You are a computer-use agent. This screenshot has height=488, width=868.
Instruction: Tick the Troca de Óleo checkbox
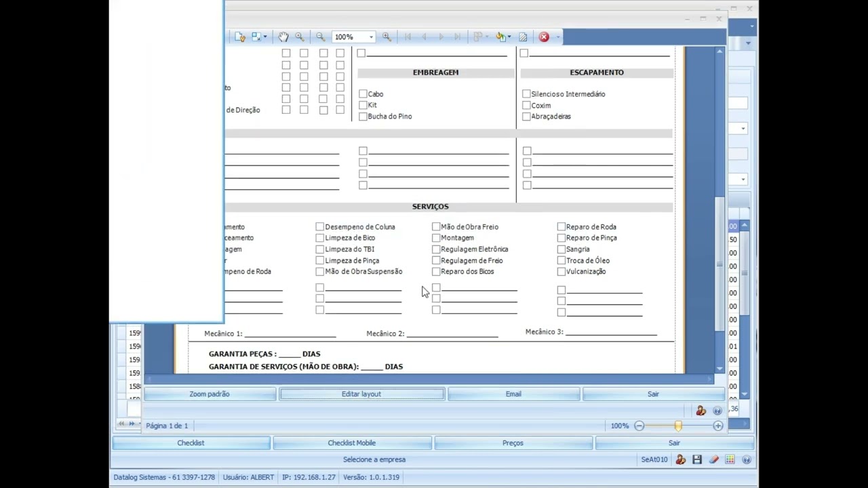[x=561, y=260]
